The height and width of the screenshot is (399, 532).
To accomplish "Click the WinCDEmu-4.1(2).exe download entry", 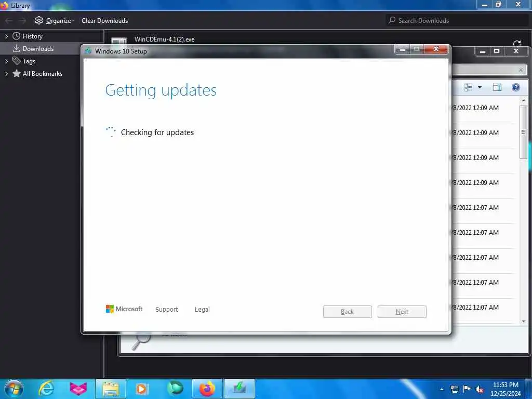I will point(165,39).
